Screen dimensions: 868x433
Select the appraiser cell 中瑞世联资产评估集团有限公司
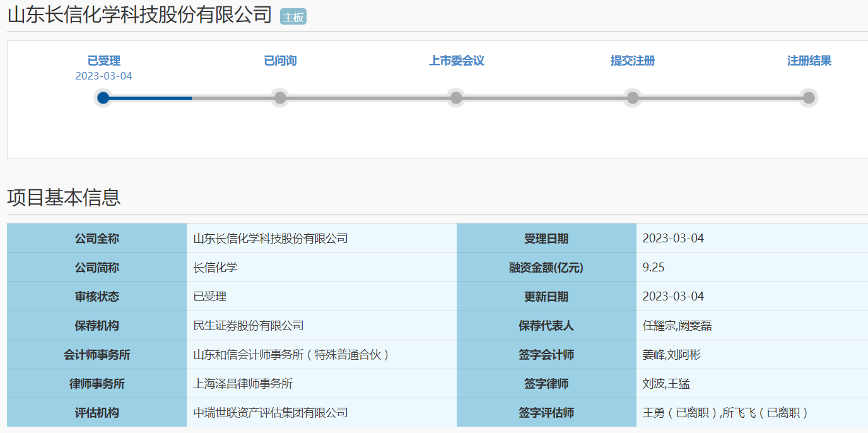[x=271, y=413]
